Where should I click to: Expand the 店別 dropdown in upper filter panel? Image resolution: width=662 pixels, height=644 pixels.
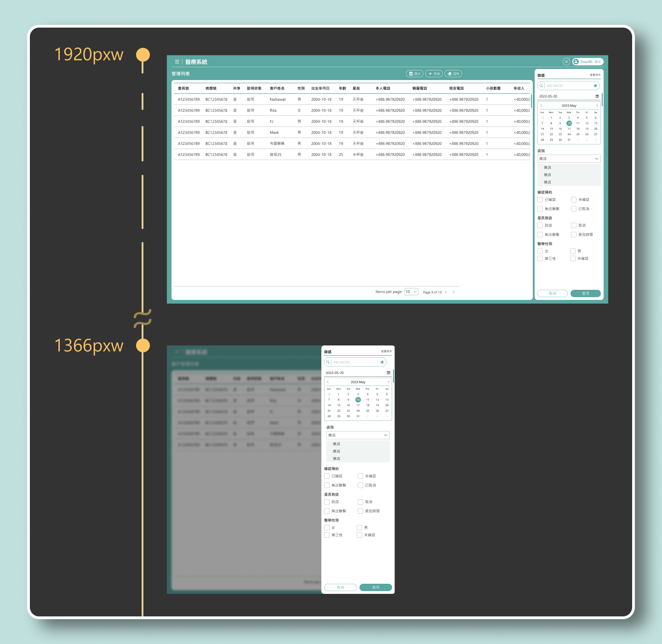click(569, 159)
